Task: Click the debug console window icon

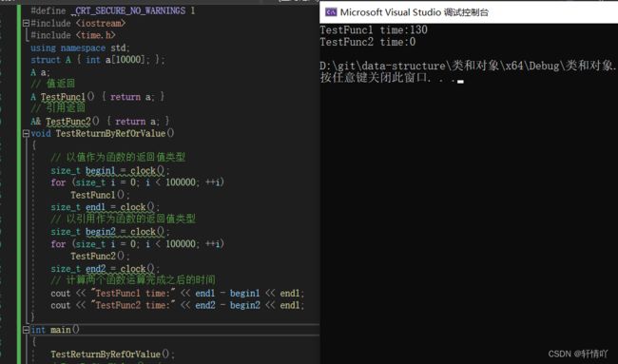Action: 331,12
